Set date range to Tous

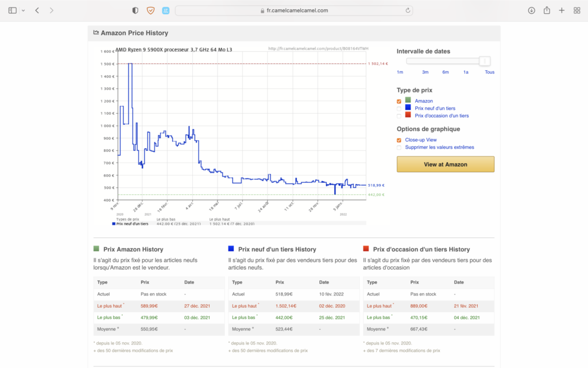(x=489, y=72)
